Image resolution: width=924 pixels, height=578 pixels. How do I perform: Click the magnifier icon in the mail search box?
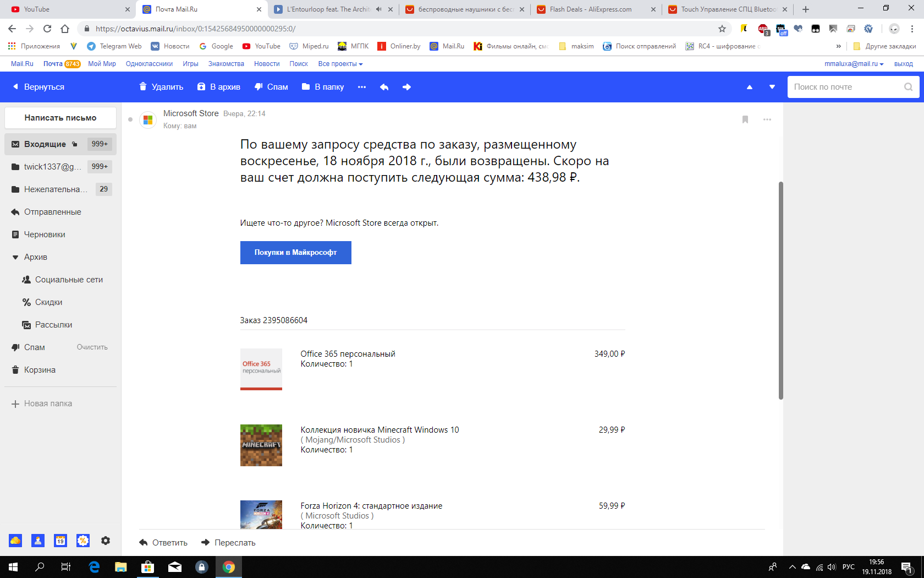click(x=908, y=87)
